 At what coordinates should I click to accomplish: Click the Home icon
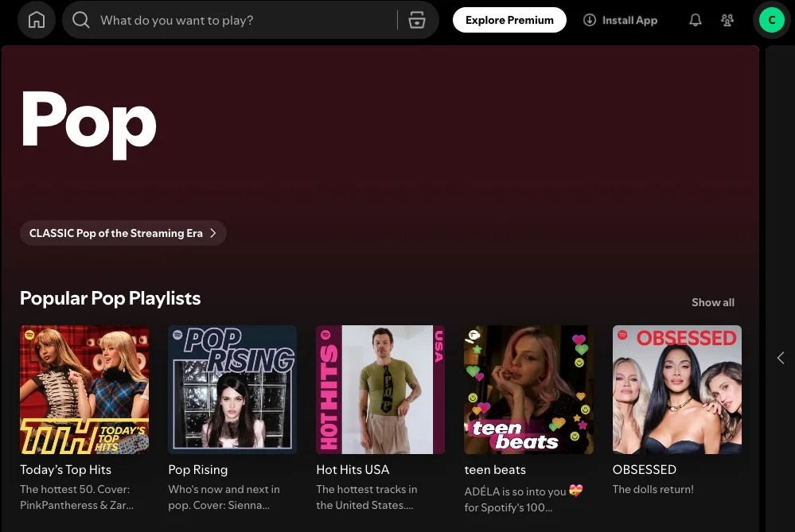click(36, 20)
